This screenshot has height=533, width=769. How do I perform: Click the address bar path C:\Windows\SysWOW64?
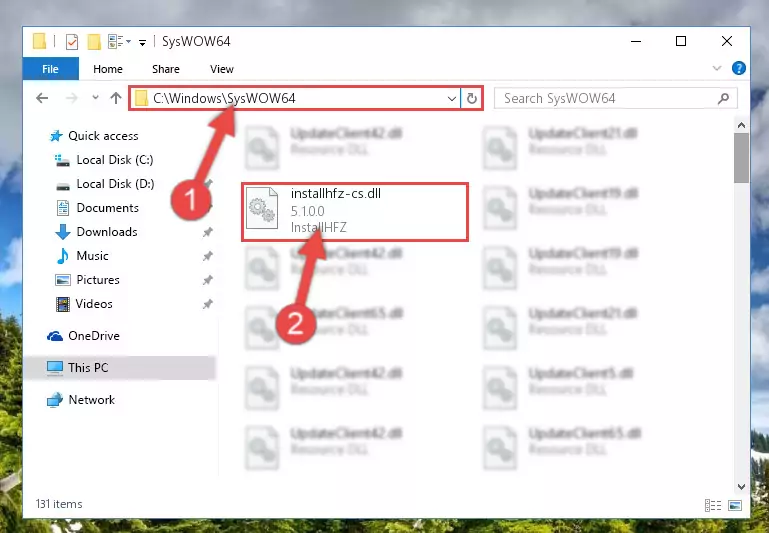tap(224, 98)
